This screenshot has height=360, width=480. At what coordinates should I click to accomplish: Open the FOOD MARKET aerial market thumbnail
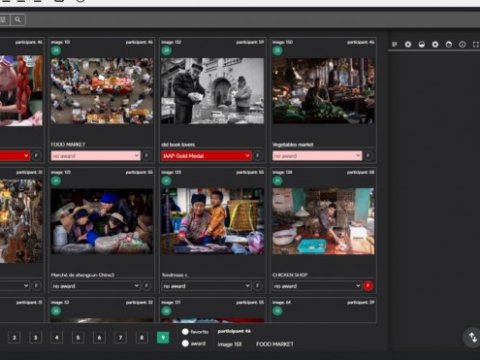(102, 91)
